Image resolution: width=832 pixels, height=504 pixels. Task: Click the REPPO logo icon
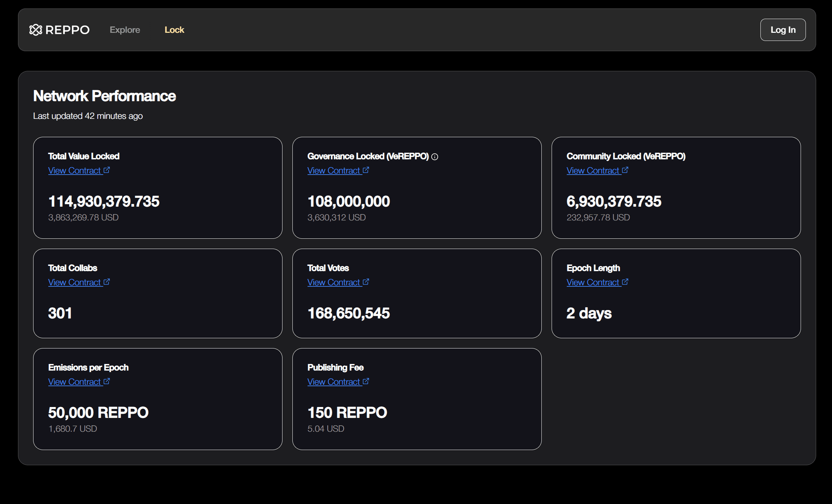coord(36,30)
